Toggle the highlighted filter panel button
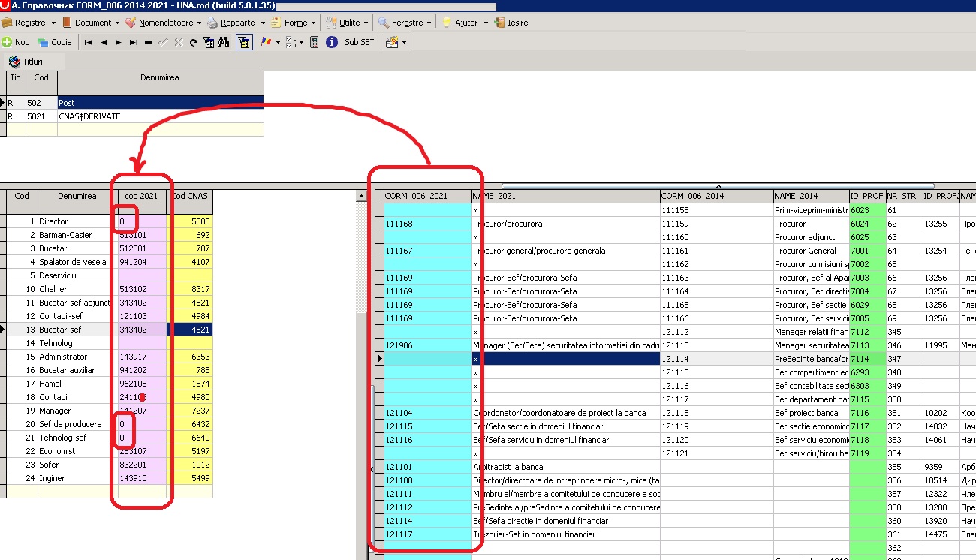The image size is (976, 560). click(244, 42)
